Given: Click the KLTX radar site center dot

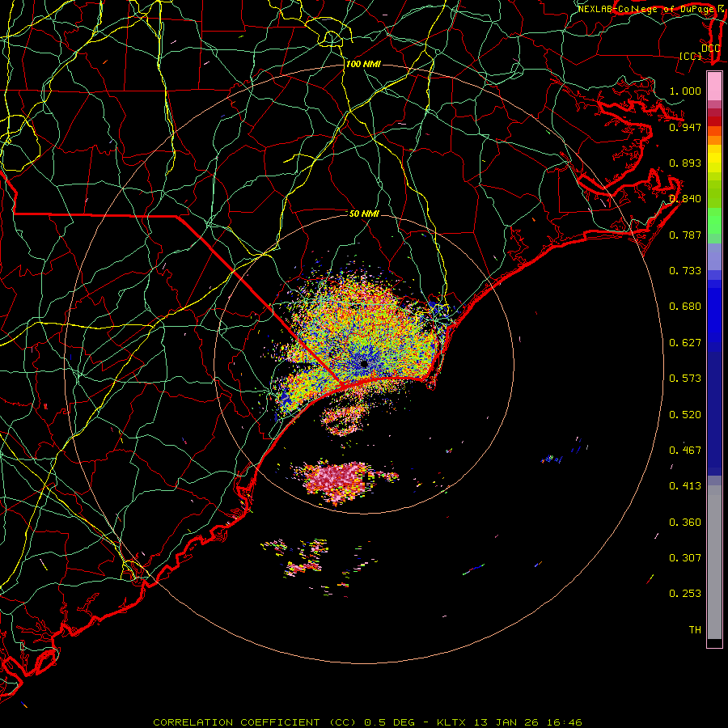Looking at the screenshot, I should [x=364, y=364].
